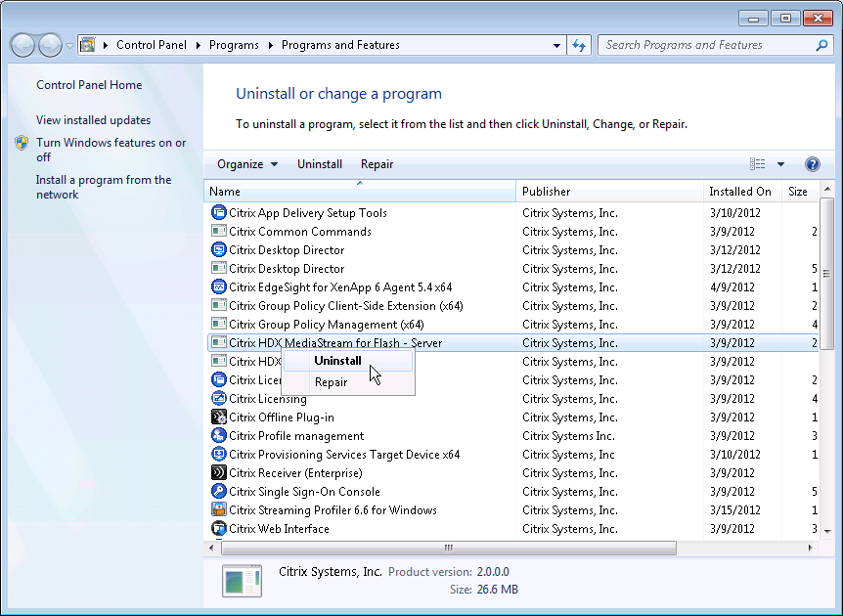
Task: Click the Citrix Licensing row icon
Action: (219, 398)
